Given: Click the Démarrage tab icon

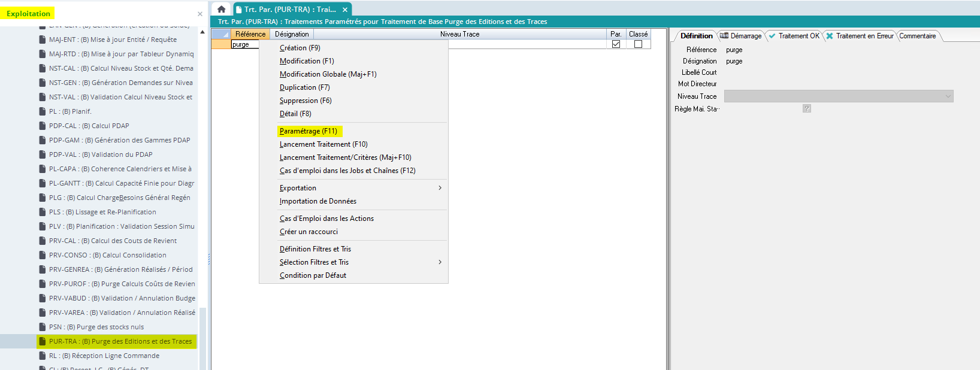Looking at the screenshot, I should tap(724, 36).
